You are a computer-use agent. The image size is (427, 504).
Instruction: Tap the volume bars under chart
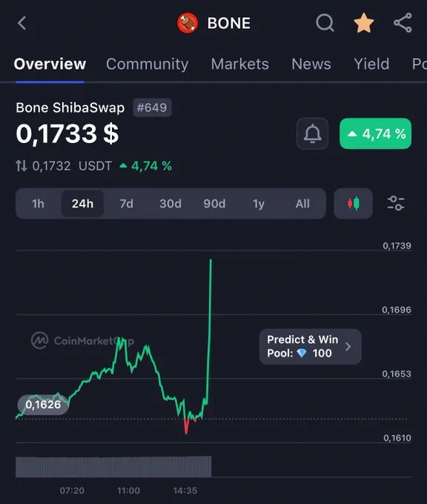click(x=113, y=466)
